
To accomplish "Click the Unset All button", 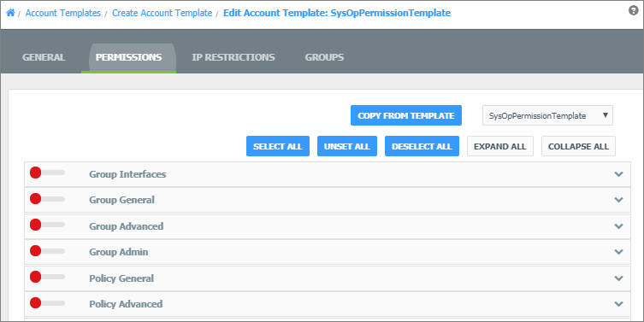I will [347, 146].
